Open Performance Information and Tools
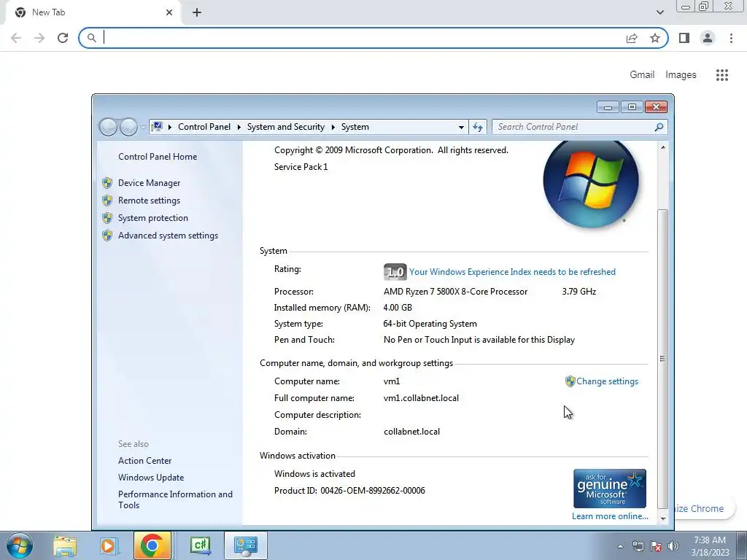This screenshot has height=560, width=747. (175, 499)
